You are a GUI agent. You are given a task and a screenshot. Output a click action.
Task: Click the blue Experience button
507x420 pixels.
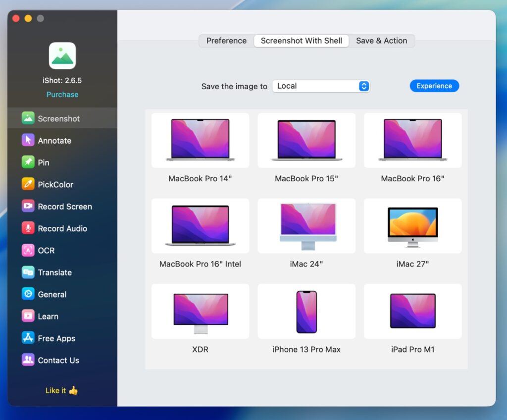coord(434,86)
